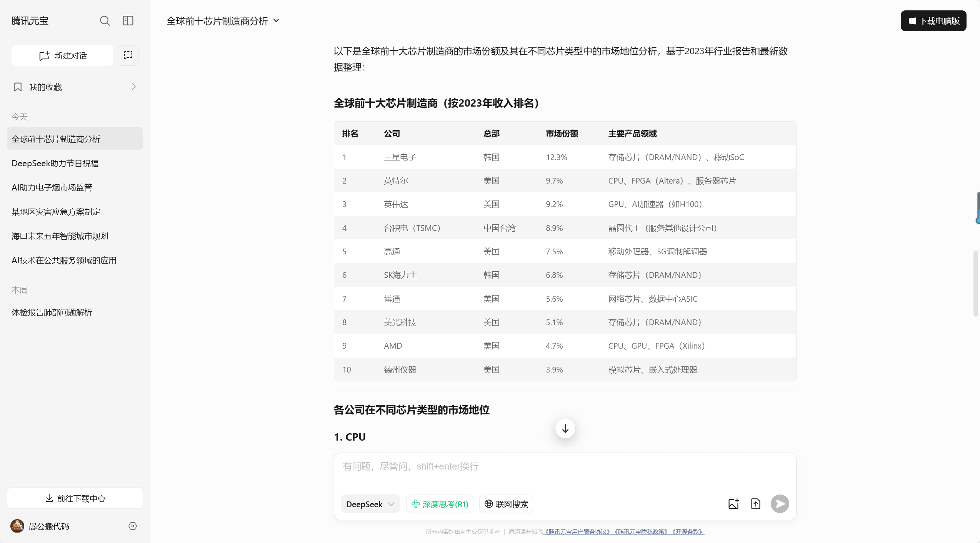Expand 我的收藏 favorites chevron
Viewport: 980px width, 543px height.
pos(133,87)
